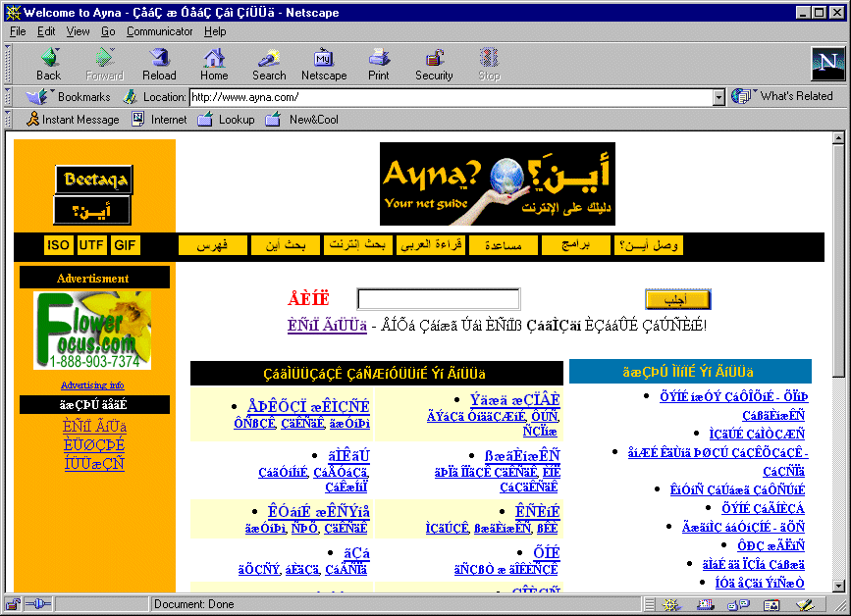Go back with the Back toolbar button
Image resolution: width=851 pixels, height=616 pixels.
(49, 65)
